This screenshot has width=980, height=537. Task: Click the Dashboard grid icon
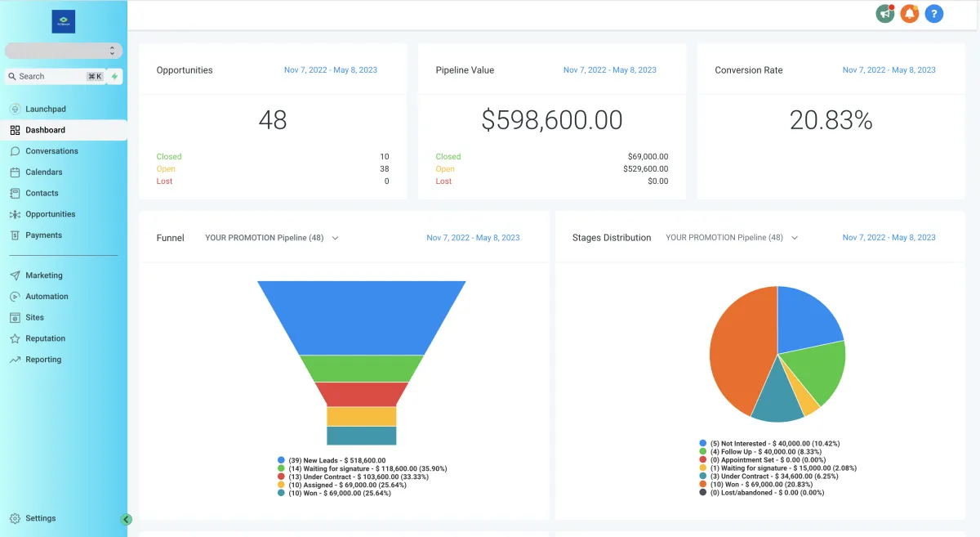click(15, 130)
